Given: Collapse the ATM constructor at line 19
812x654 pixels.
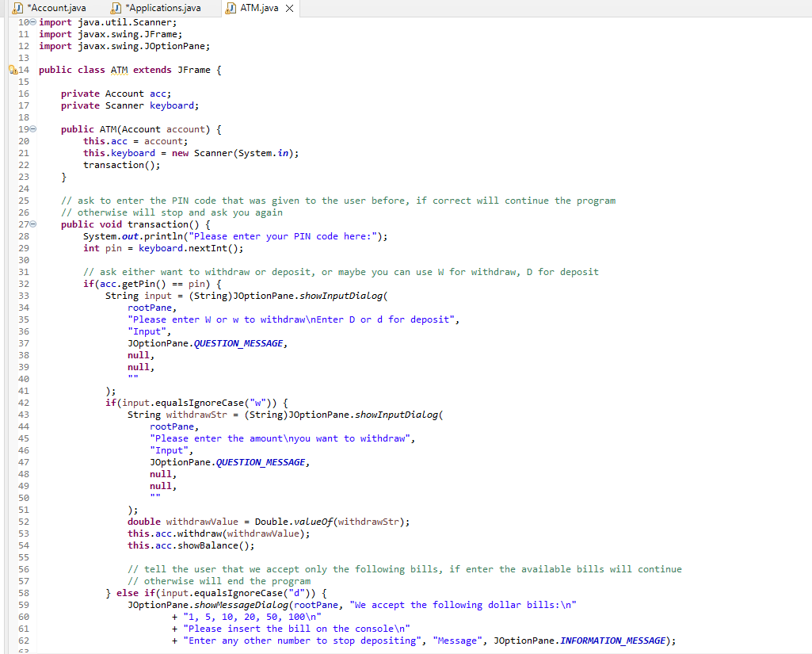Looking at the screenshot, I should pyautogui.click(x=34, y=129).
